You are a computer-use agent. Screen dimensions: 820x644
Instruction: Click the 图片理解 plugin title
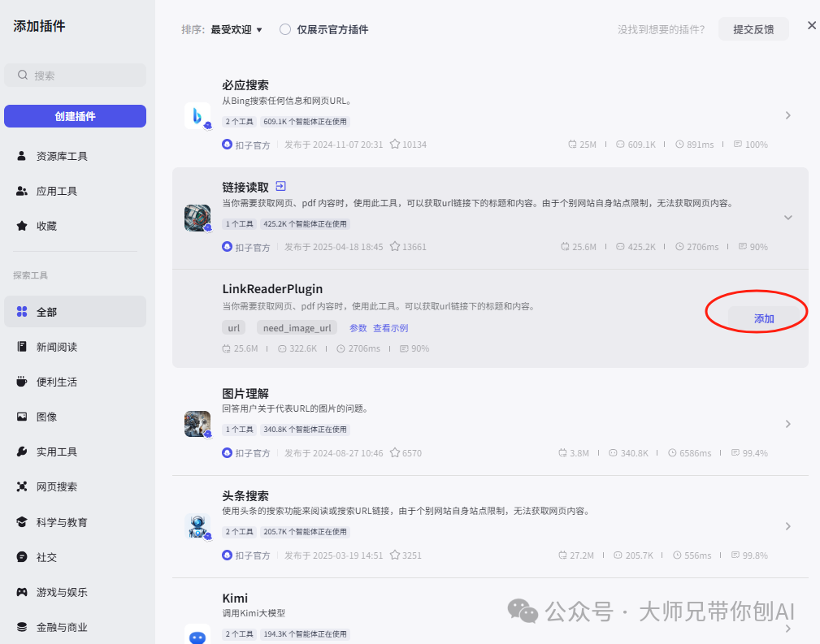(x=245, y=394)
